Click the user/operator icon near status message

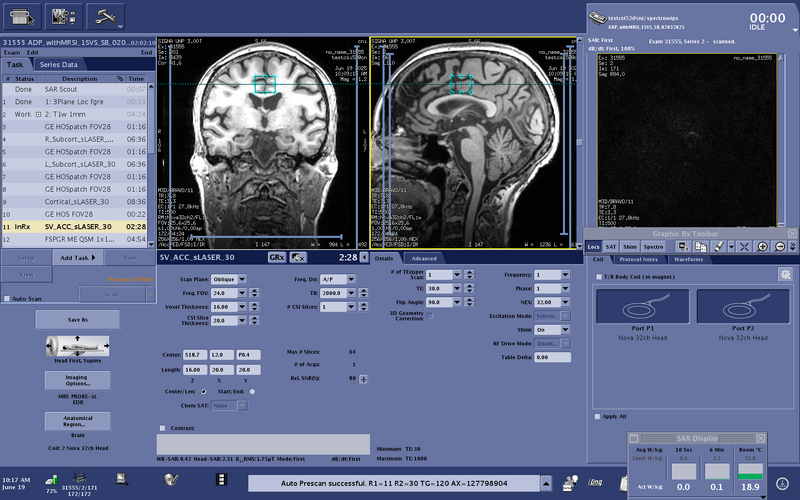coord(570,482)
